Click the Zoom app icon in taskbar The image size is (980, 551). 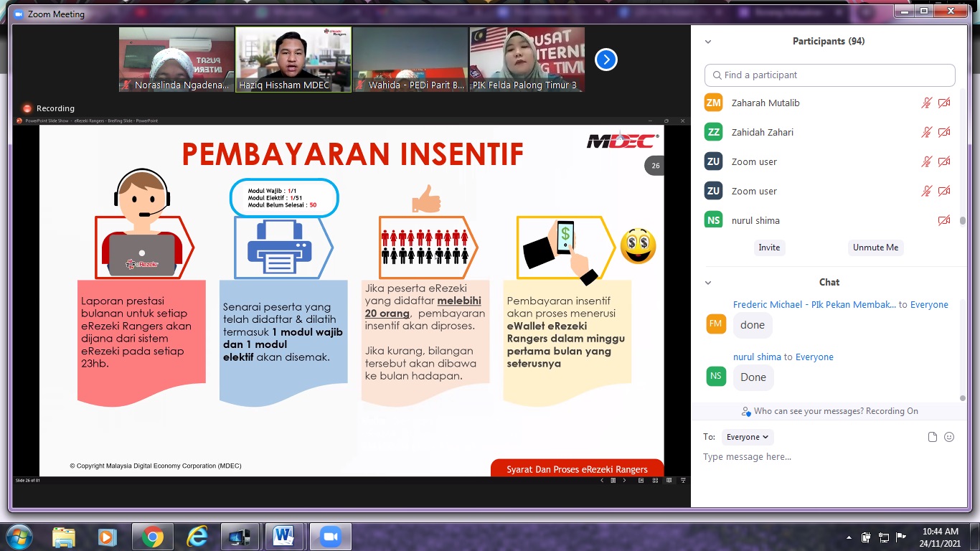[330, 536]
